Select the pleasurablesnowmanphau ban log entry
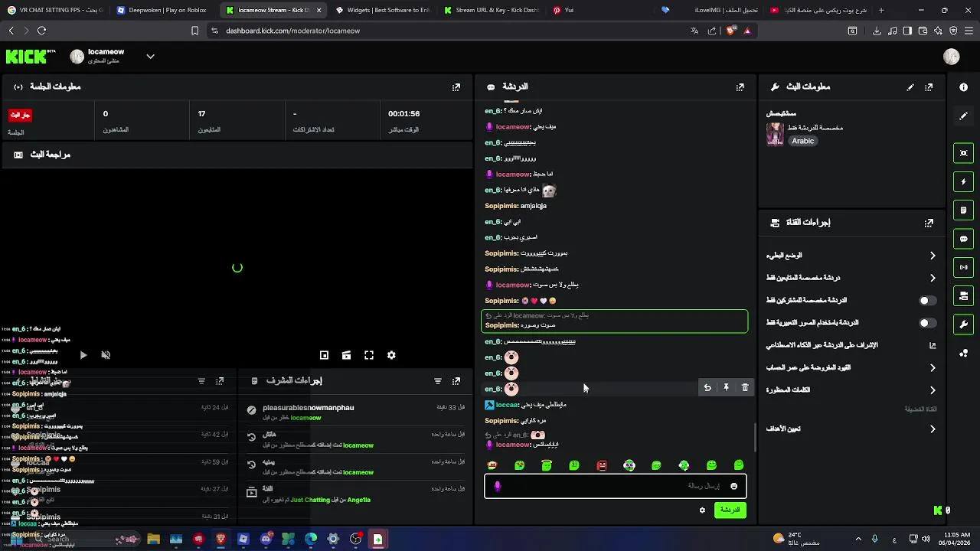This screenshot has width=980, height=551. pyautogui.click(x=355, y=412)
